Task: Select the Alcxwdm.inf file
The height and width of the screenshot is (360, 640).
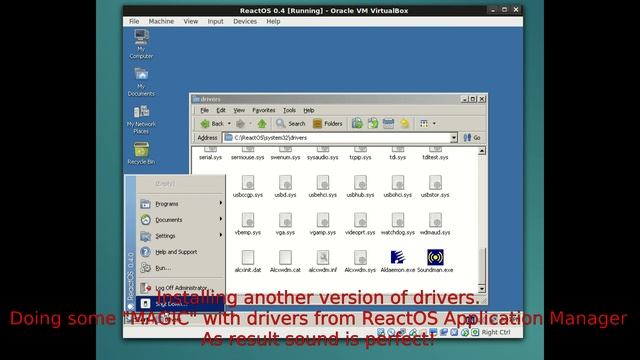Action: (322, 261)
